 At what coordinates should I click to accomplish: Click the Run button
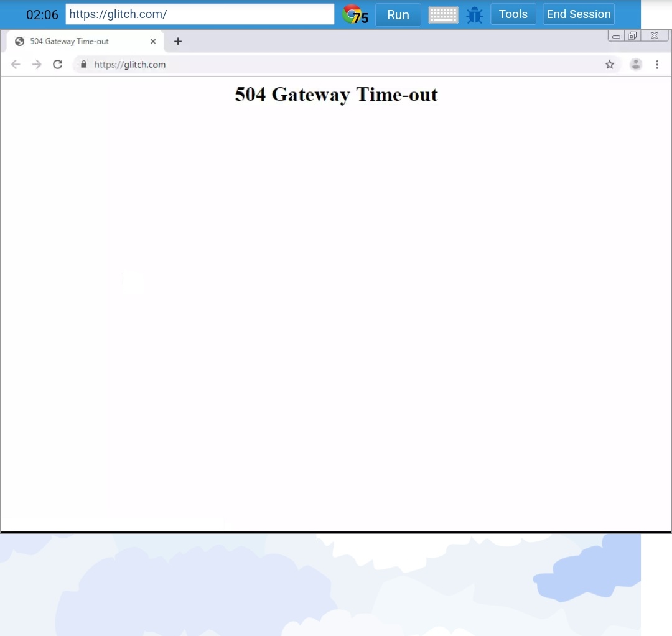(398, 14)
